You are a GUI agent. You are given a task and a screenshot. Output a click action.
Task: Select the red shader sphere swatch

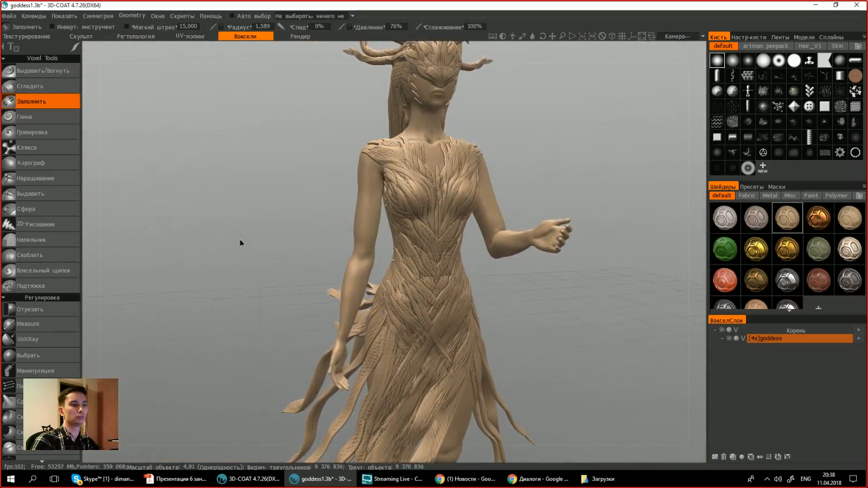coord(725,280)
